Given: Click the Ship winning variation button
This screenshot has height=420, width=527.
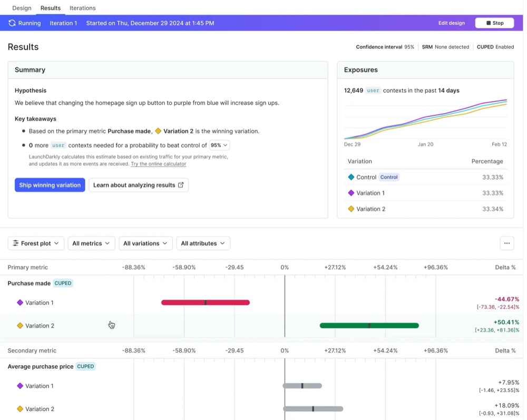Looking at the screenshot, I should tap(50, 185).
